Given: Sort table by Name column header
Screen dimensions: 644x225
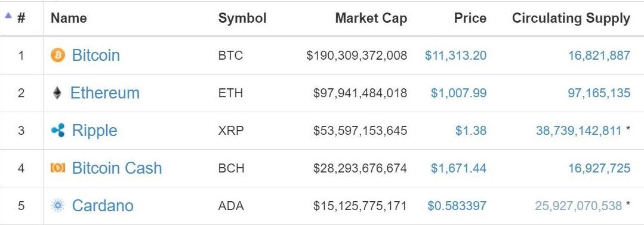Looking at the screenshot, I should point(69,18).
